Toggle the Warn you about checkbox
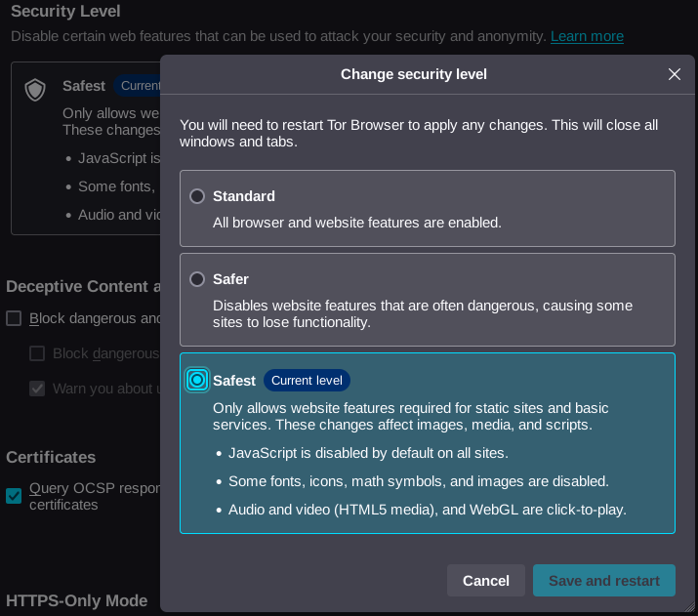 pos(37,389)
